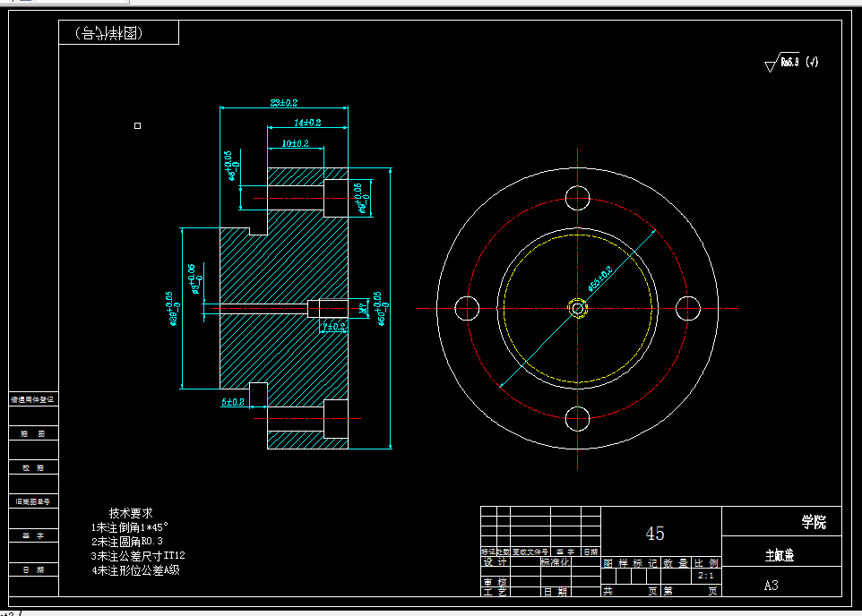The height and width of the screenshot is (616, 862).
Task: Select the small square grip marker
Action: pyautogui.click(x=137, y=126)
